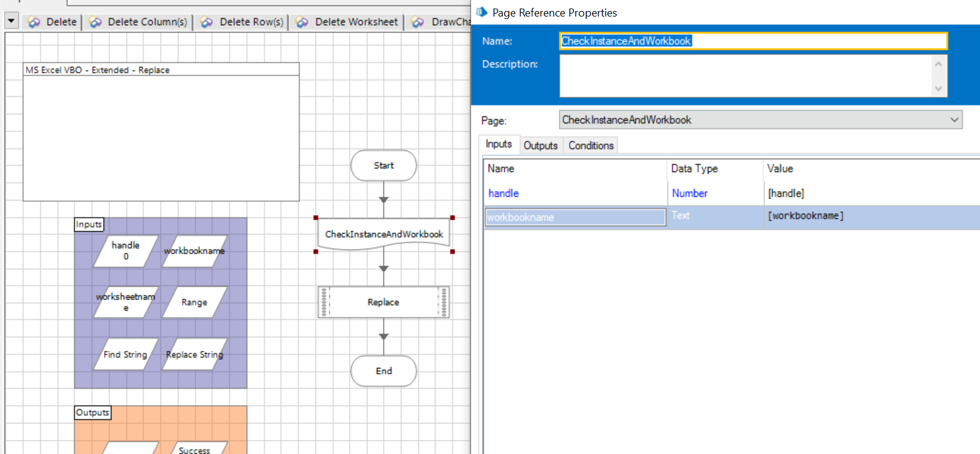Click the Description text area
The width and height of the screenshot is (980, 454).
coord(745,76)
